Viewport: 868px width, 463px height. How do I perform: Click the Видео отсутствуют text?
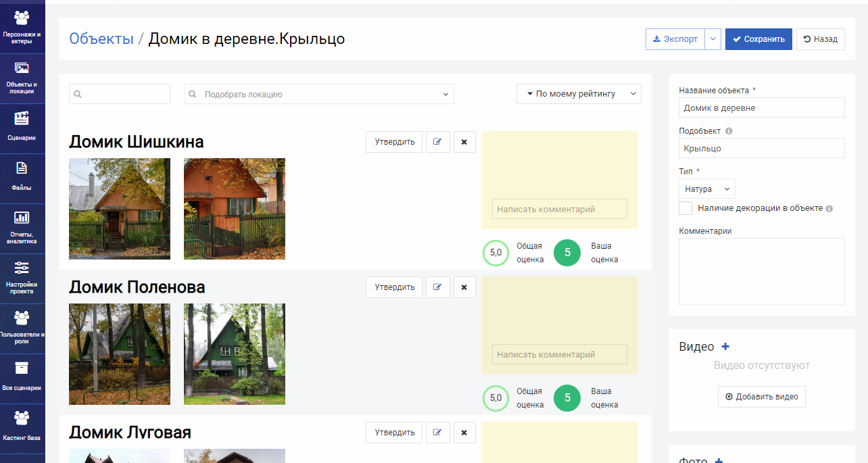click(762, 366)
